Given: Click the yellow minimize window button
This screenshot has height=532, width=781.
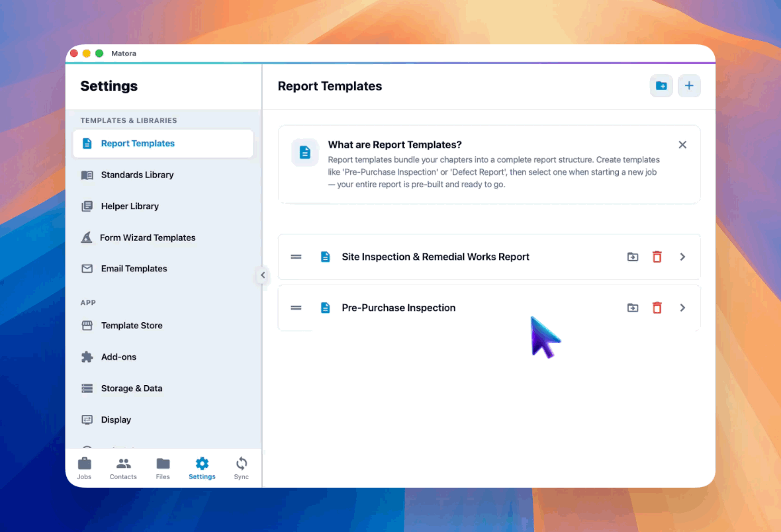Looking at the screenshot, I should 86,54.
